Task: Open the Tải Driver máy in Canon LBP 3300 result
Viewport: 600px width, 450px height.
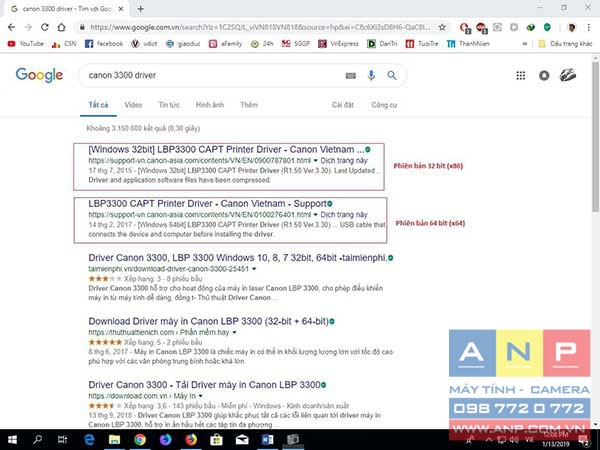Action: (204, 385)
